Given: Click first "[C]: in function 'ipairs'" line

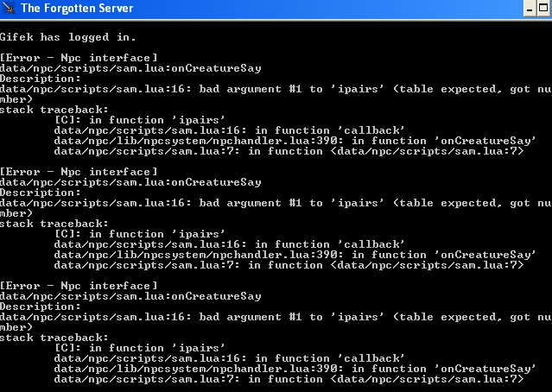Looking at the screenshot, I should pyautogui.click(x=140, y=120).
